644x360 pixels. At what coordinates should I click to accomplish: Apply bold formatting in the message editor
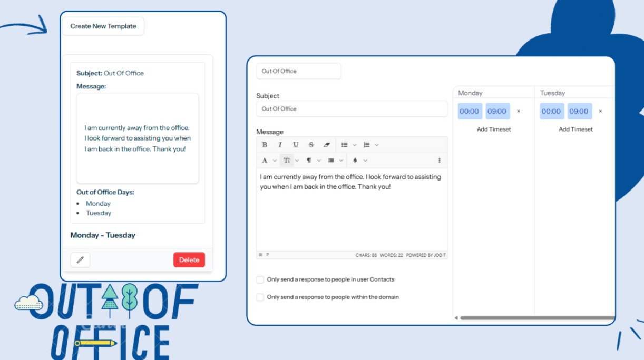click(x=265, y=144)
